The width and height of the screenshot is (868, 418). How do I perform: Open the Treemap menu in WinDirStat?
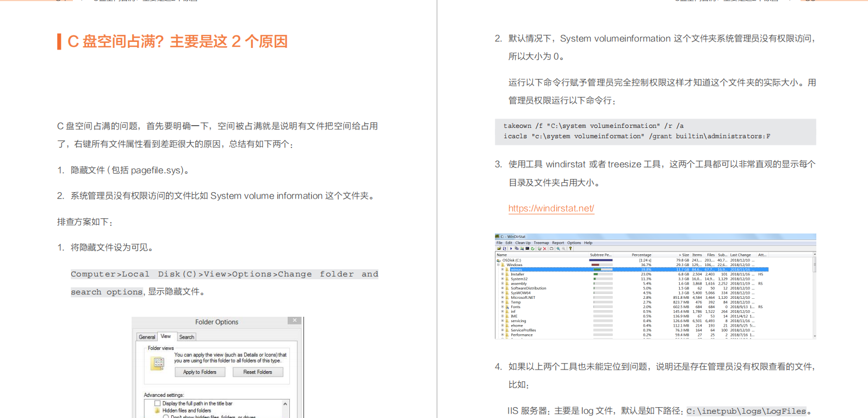[x=541, y=243]
